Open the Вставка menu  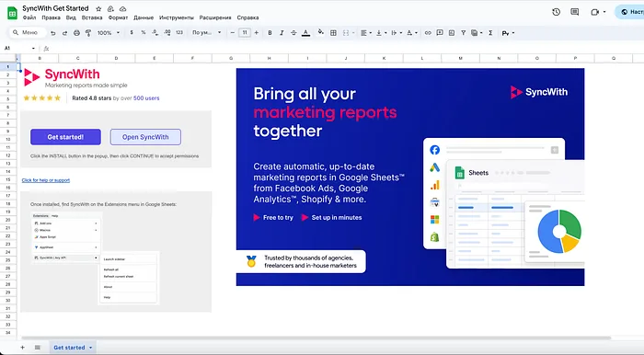coord(92,17)
